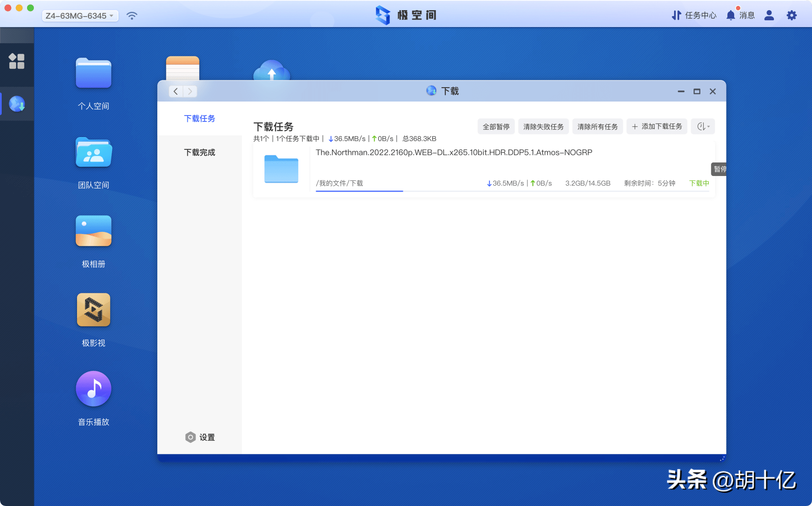812x506 pixels.
Task: Launch 极相册 photo album app
Action: (93, 231)
